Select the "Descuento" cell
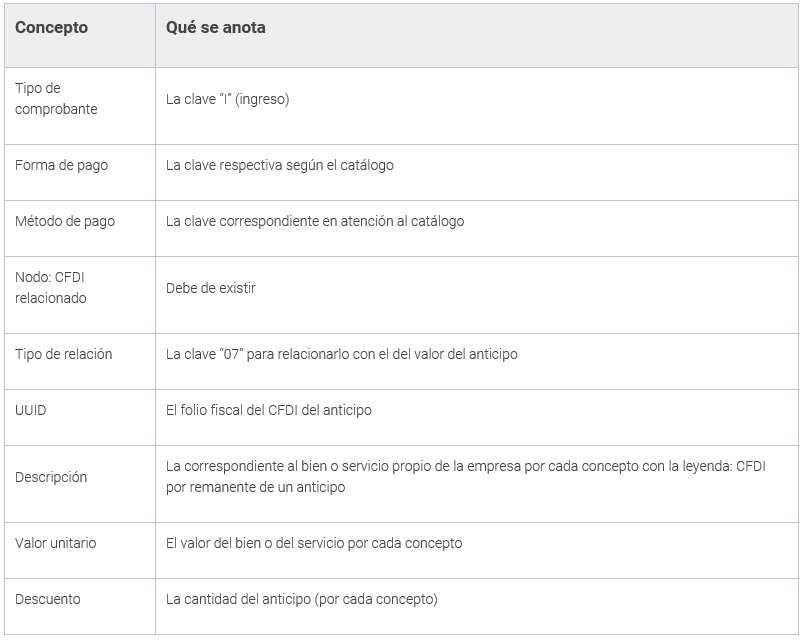Viewport: 806px width, 641px height. (x=48, y=599)
